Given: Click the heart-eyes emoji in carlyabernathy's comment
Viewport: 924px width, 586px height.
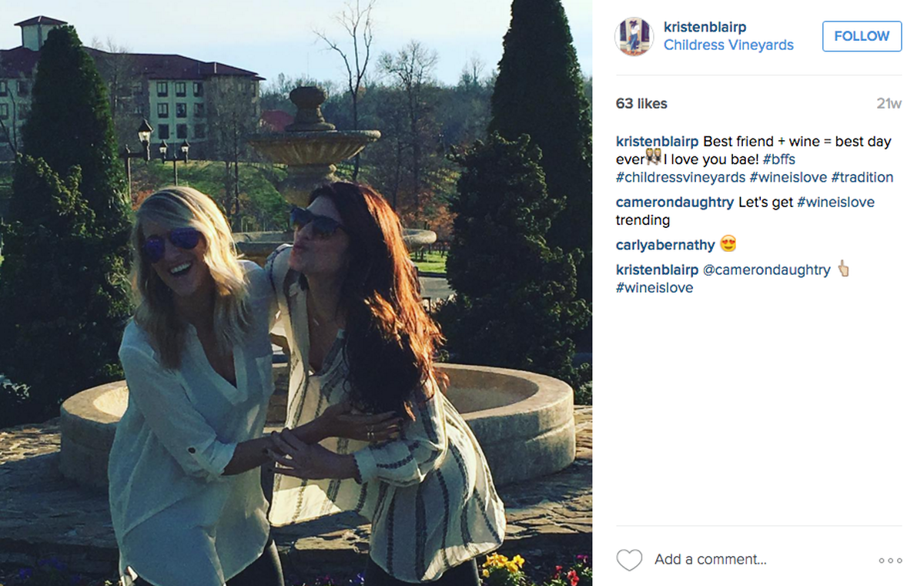Looking at the screenshot, I should 728,245.
